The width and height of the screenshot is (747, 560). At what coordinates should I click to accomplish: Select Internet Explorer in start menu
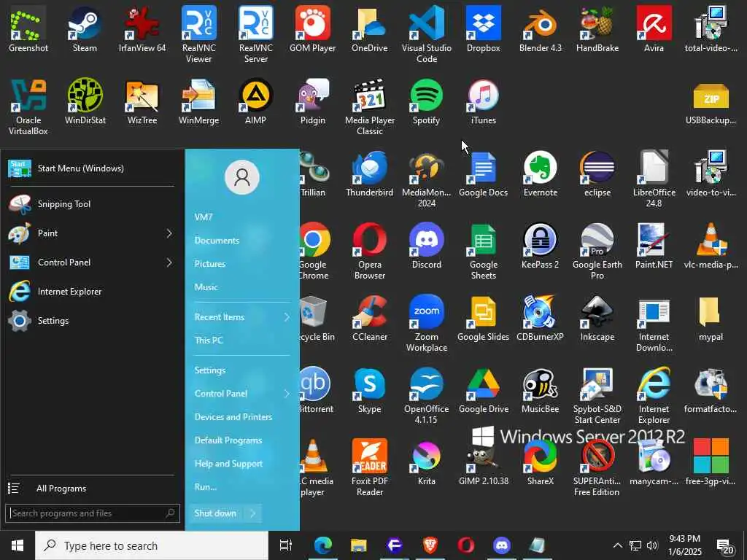pos(92,292)
